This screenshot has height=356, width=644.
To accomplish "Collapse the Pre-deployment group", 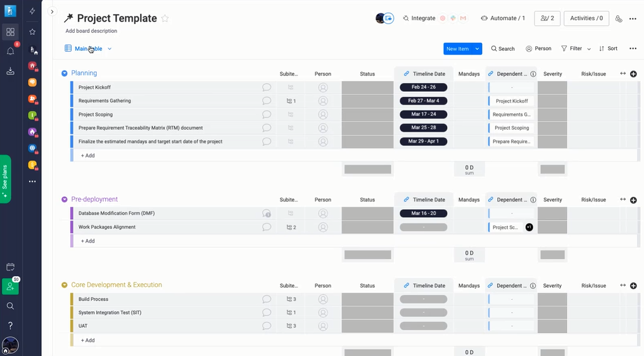I will pyautogui.click(x=65, y=200).
